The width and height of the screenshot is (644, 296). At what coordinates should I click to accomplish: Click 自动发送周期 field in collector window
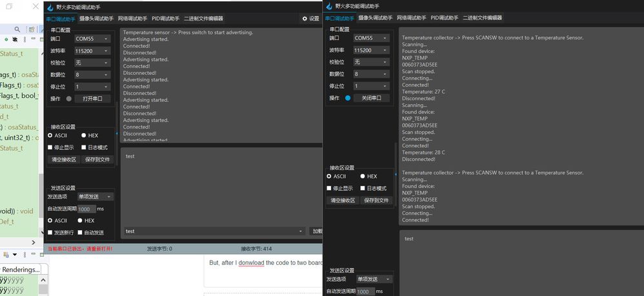[x=365, y=291]
